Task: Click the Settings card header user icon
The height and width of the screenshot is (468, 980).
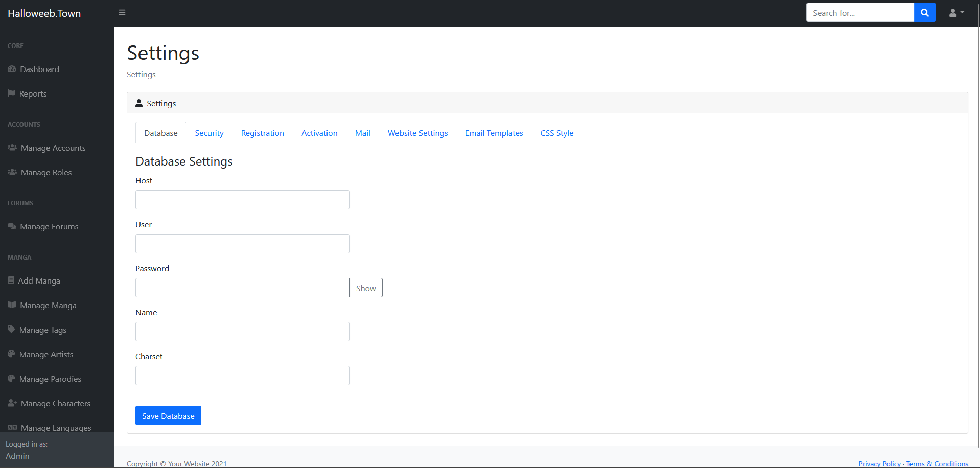Action: [x=139, y=103]
